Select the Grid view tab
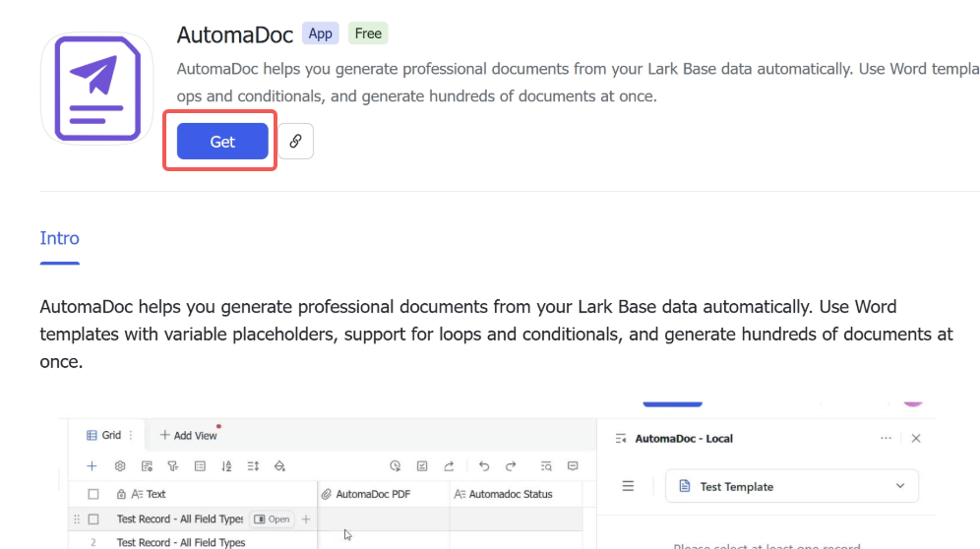The height and width of the screenshot is (549, 980). (x=104, y=435)
